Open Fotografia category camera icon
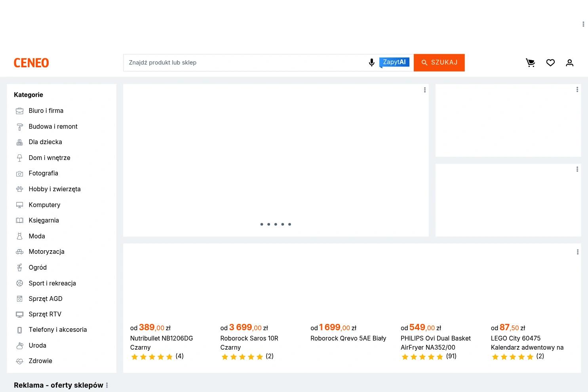588x392 pixels. [x=19, y=173]
